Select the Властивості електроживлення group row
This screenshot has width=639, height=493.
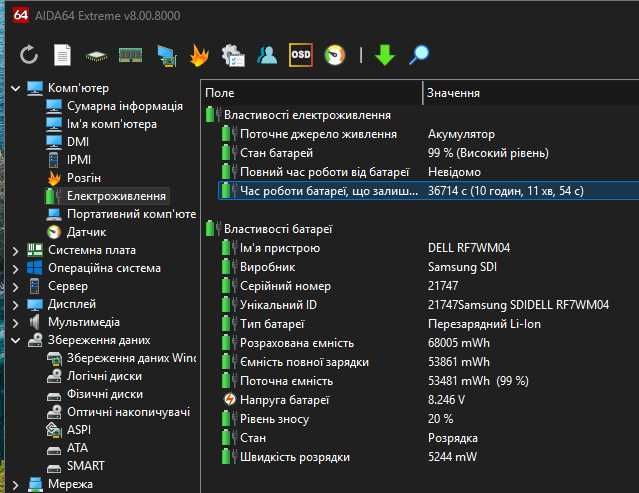(421, 115)
